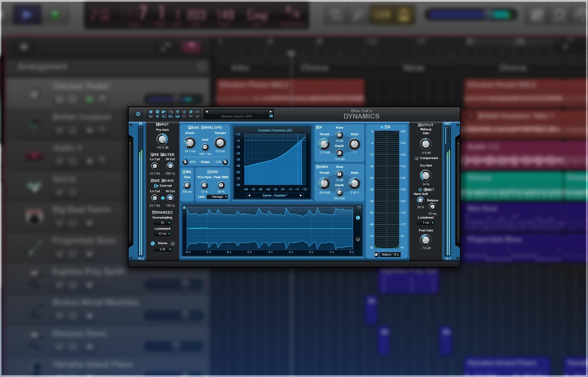Image resolution: width=588 pixels, height=377 pixels.
Task: Open the Limit Lookahead 1 ms dropdown
Action: pos(426,223)
